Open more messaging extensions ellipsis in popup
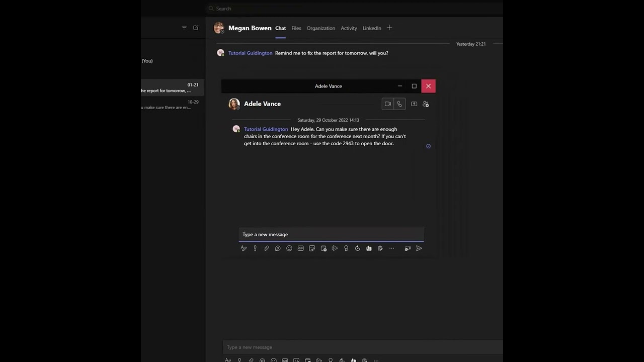This screenshot has width=644, height=362. pyautogui.click(x=391, y=248)
